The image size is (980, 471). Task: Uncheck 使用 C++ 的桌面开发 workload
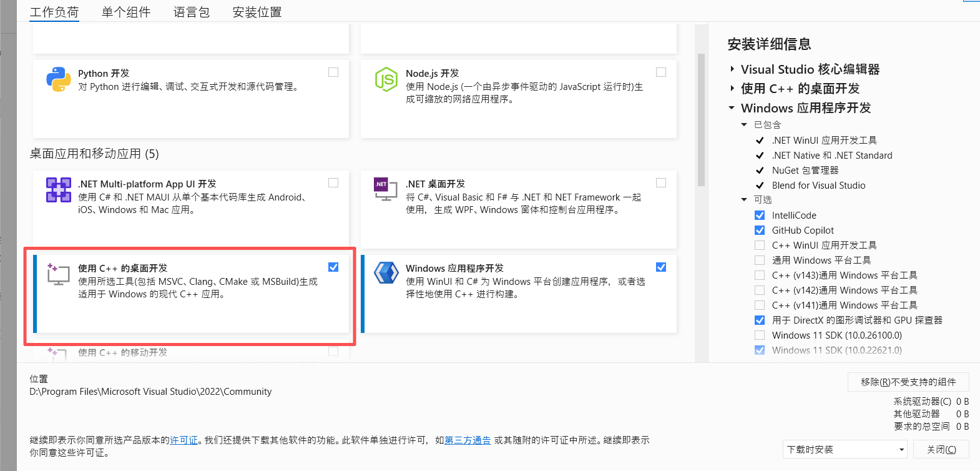[x=333, y=267]
